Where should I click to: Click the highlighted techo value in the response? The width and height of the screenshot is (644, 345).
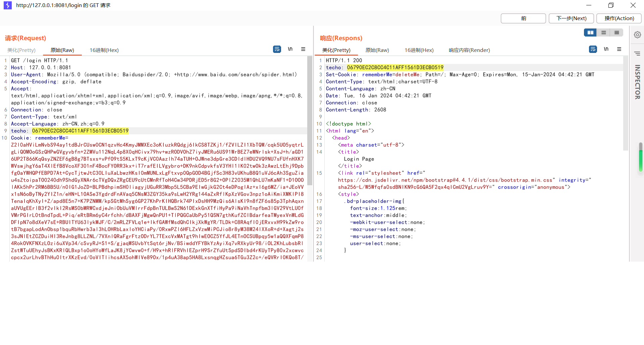pyautogui.click(x=395, y=68)
